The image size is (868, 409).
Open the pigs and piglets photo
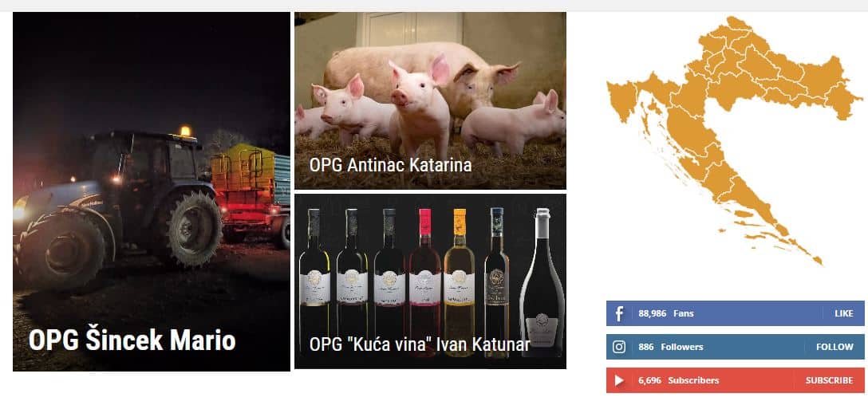point(430,100)
